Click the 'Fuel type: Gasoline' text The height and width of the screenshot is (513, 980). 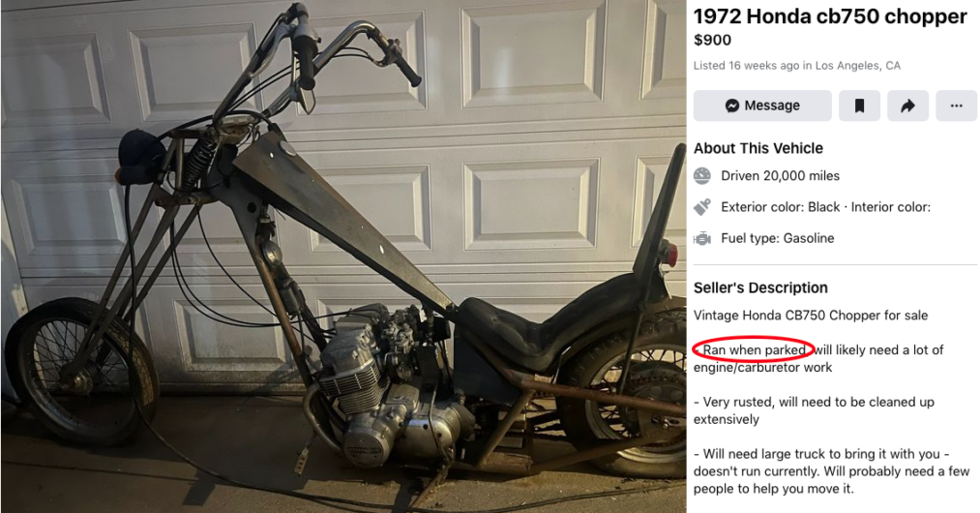pos(778,238)
